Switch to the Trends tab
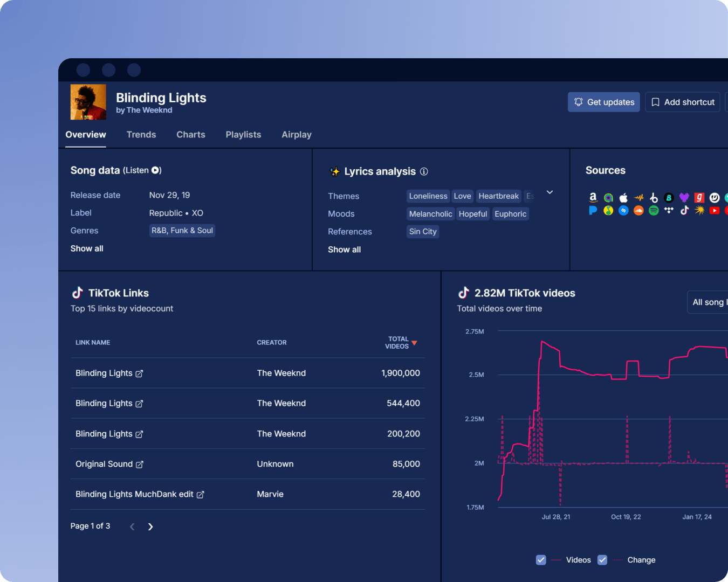The height and width of the screenshot is (582, 728). point(141,135)
